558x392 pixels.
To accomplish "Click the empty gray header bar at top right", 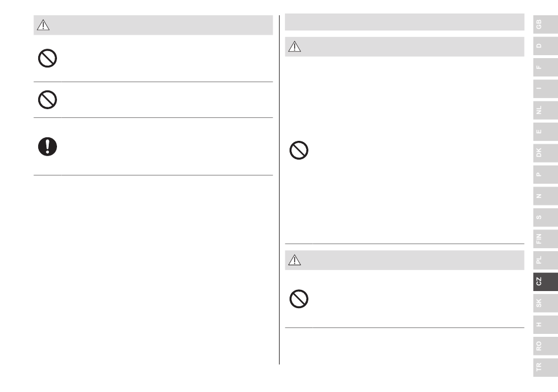I will 405,22.
